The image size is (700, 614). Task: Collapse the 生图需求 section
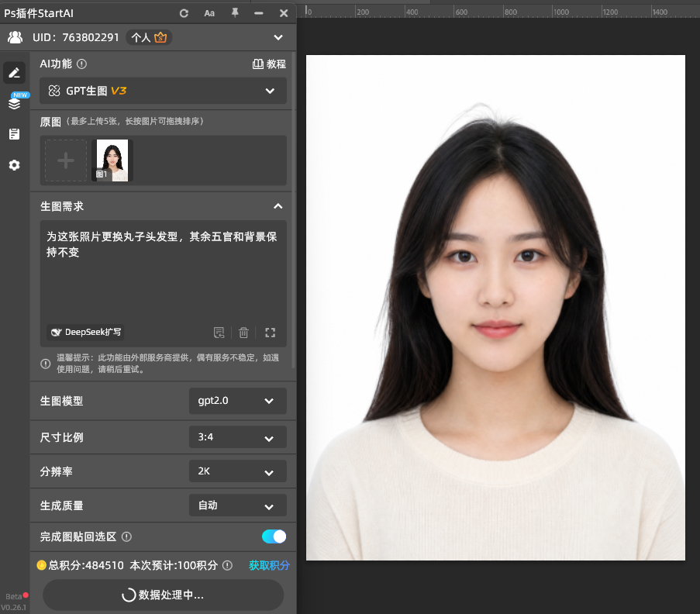[x=278, y=206]
